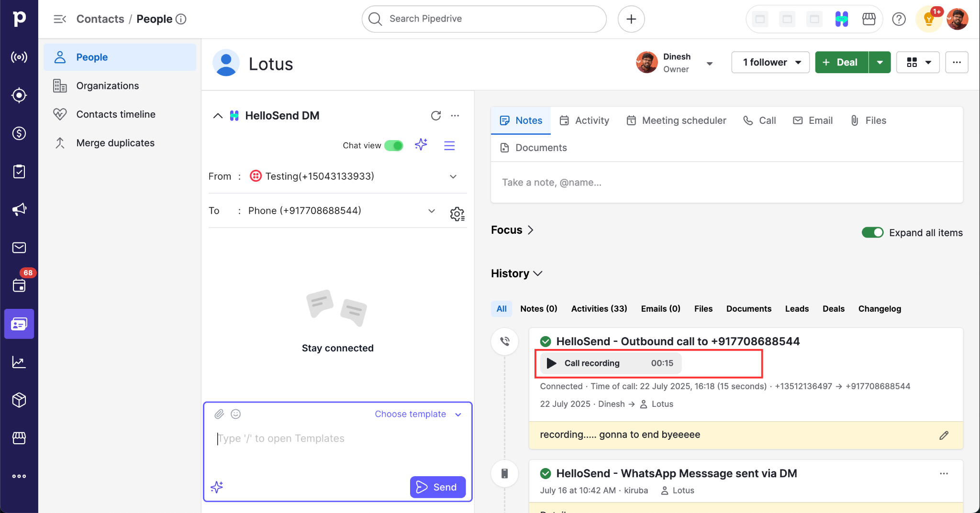Click the Search Pipedrive field
Image resolution: width=980 pixels, height=513 pixels.
coord(484,19)
